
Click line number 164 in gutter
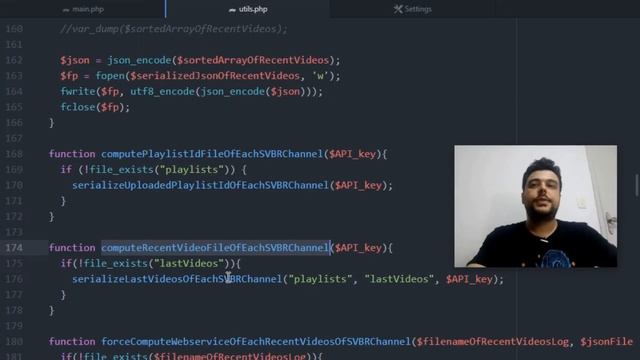[x=14, y=91]
